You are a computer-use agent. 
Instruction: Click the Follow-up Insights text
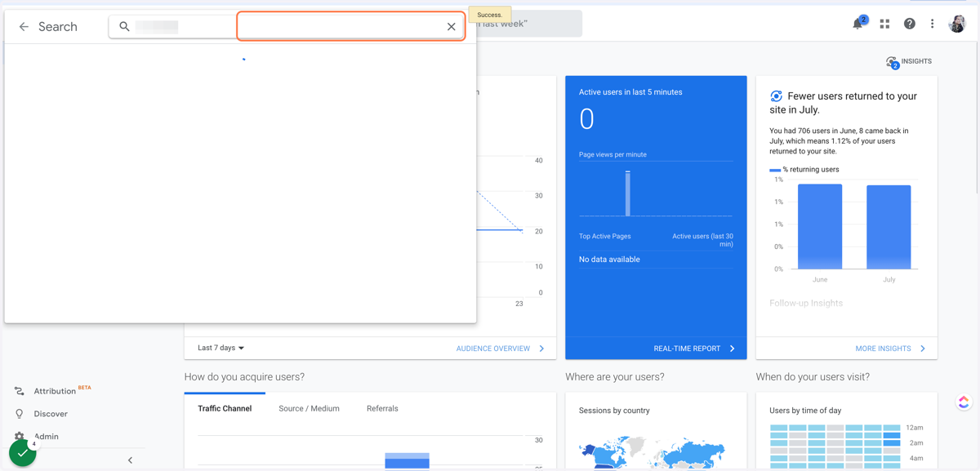coord(806,303)
